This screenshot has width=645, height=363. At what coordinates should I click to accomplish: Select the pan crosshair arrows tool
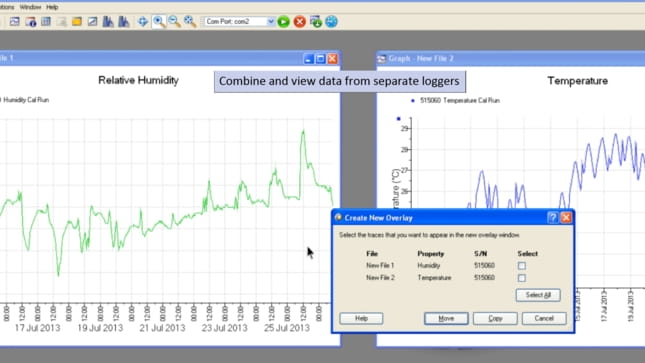point(143,21)
